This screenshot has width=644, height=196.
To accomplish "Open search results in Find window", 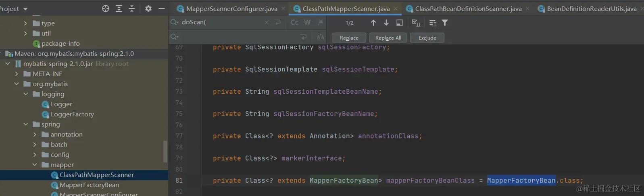I will point(400,23).
